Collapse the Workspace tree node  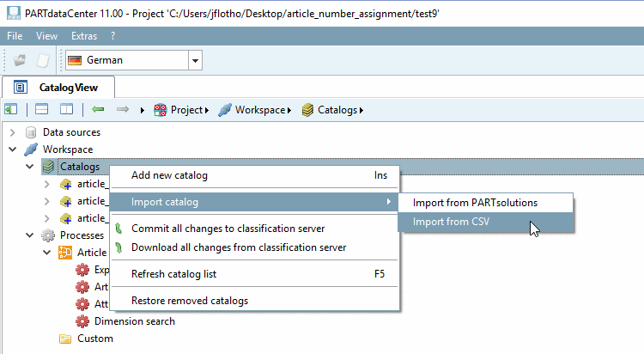(13, 150)
